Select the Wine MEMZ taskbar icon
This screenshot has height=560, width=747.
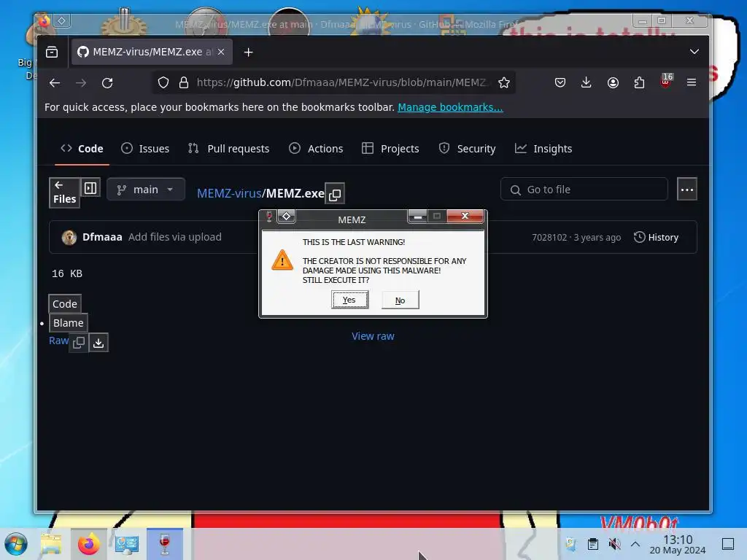click(x=165, y=544)
